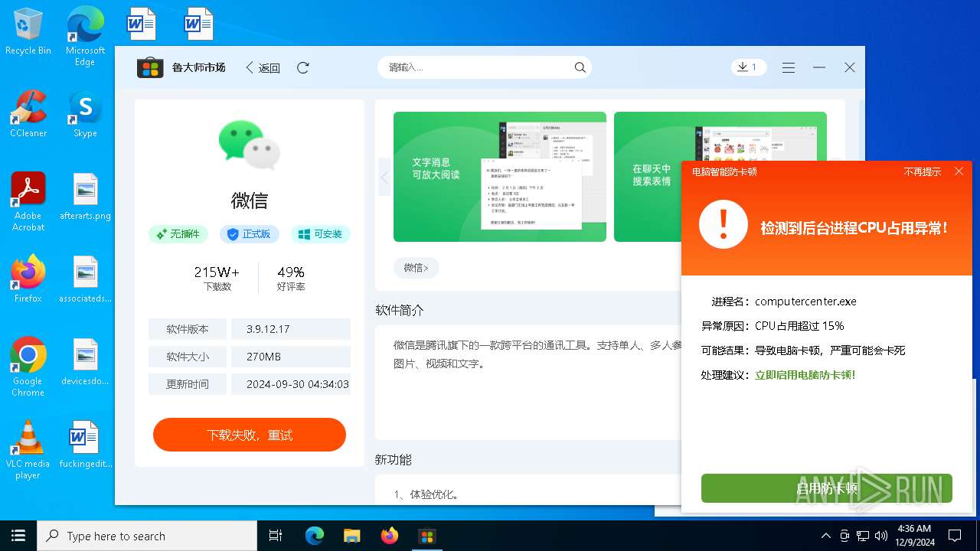Open the notification center icon

955,536
